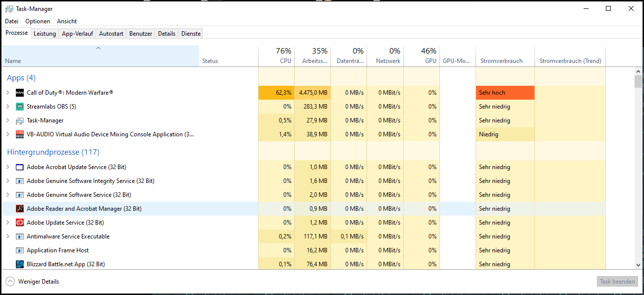Expand the Antimalware Service Executable row
644x295 pixels.
click(7, 236)
